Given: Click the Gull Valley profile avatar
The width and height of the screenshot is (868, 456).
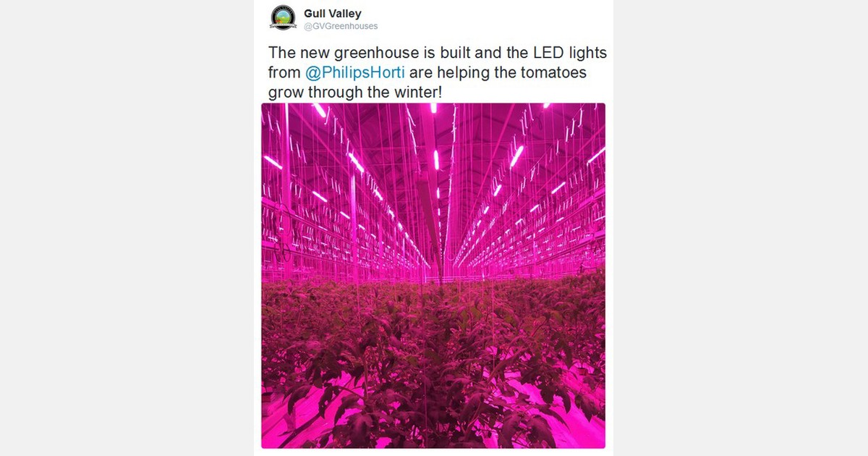Looking at the screenshot, I should click(284, 17).
